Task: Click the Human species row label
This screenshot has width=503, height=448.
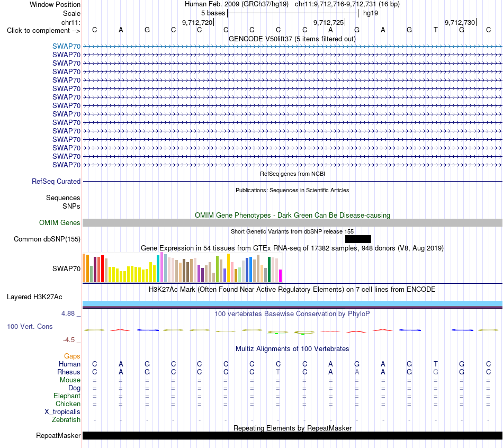Action: click(69, 364)
